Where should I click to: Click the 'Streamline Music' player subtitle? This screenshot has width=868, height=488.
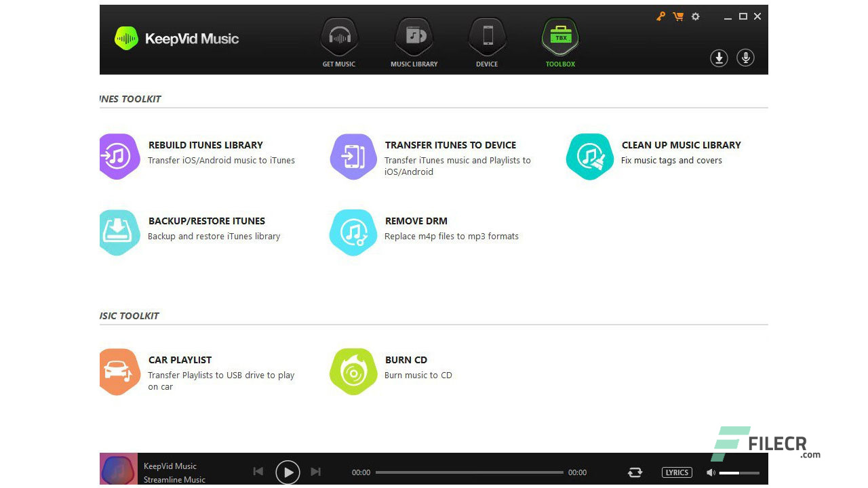(x=174, y=480)
